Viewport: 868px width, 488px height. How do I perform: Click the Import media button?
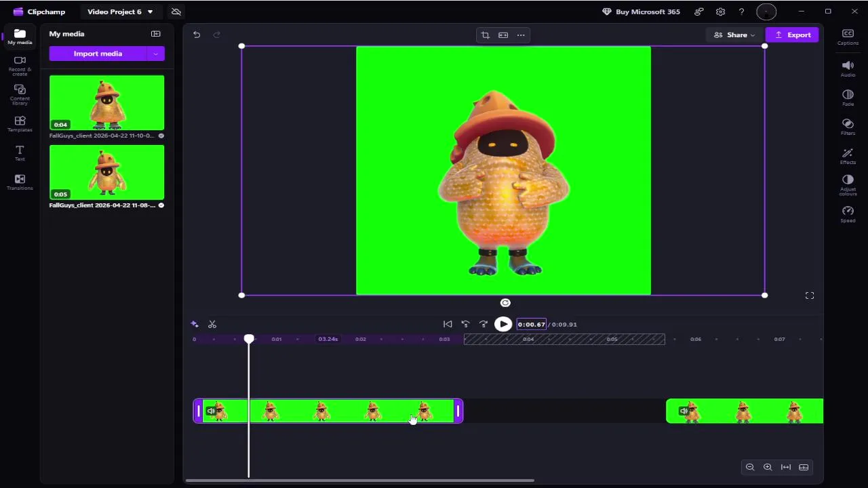point(98,54)
